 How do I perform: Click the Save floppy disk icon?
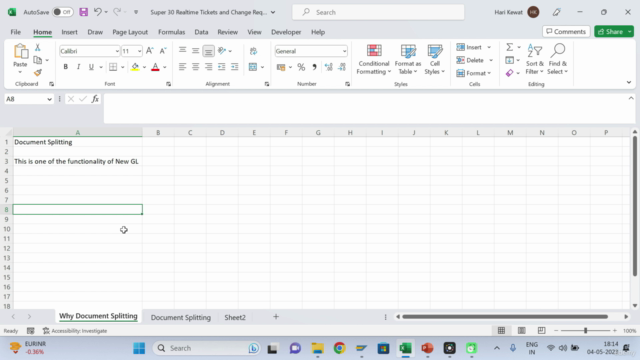click(x=83, y=12)
